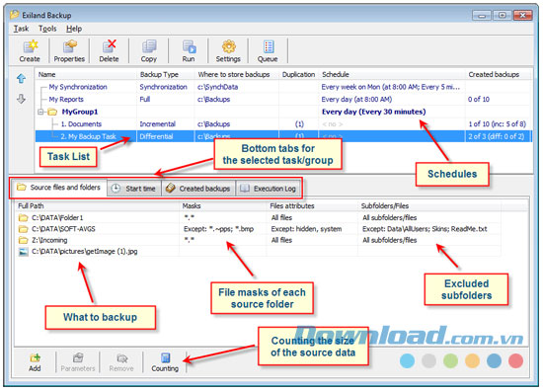543x392 pixels.
Task: Click the 'Every day (at 8:00 AM)' schedule
Action: tap(356, 100)
